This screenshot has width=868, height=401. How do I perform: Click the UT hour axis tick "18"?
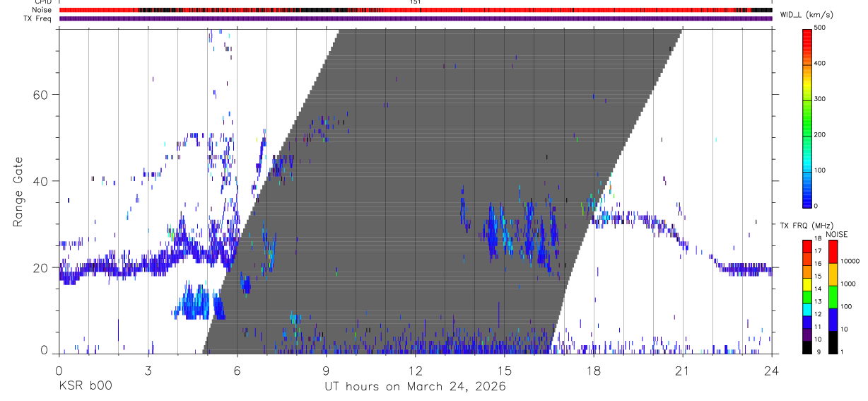(x=594, y=369)
